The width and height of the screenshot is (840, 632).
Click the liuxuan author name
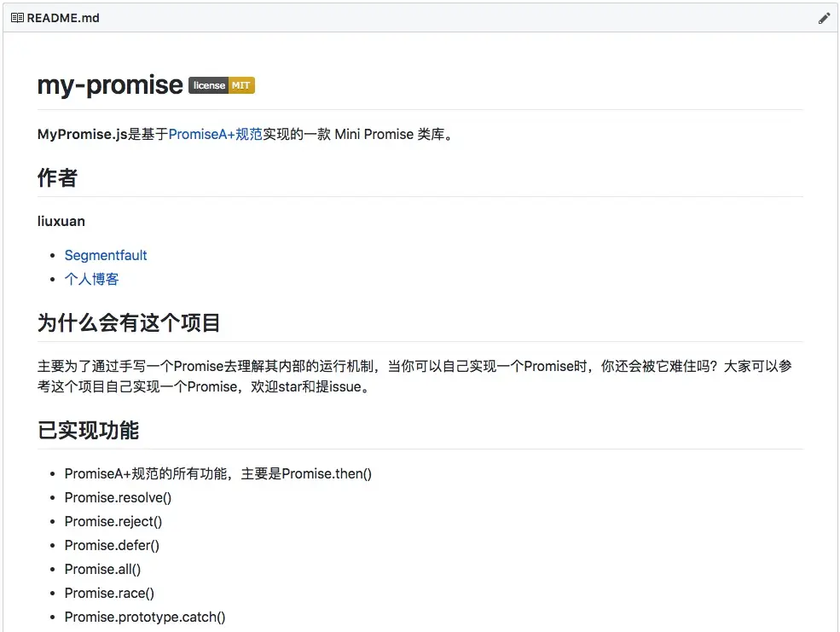click(x=61, y=221)
